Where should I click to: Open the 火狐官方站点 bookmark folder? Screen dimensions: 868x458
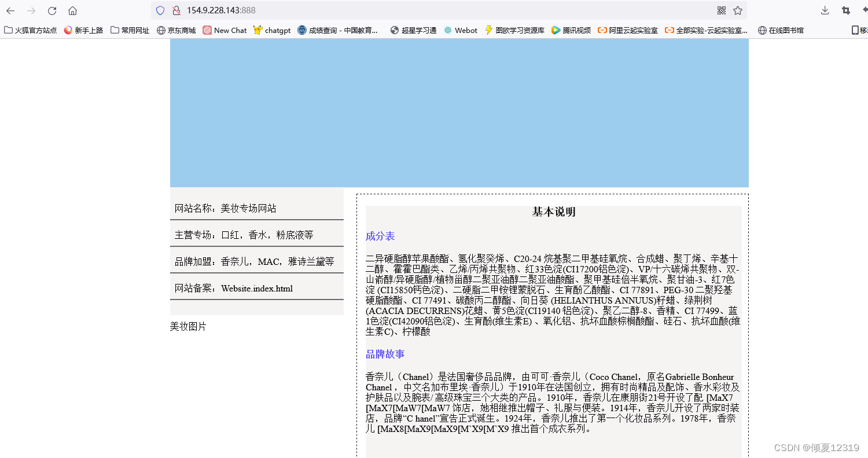31,30
